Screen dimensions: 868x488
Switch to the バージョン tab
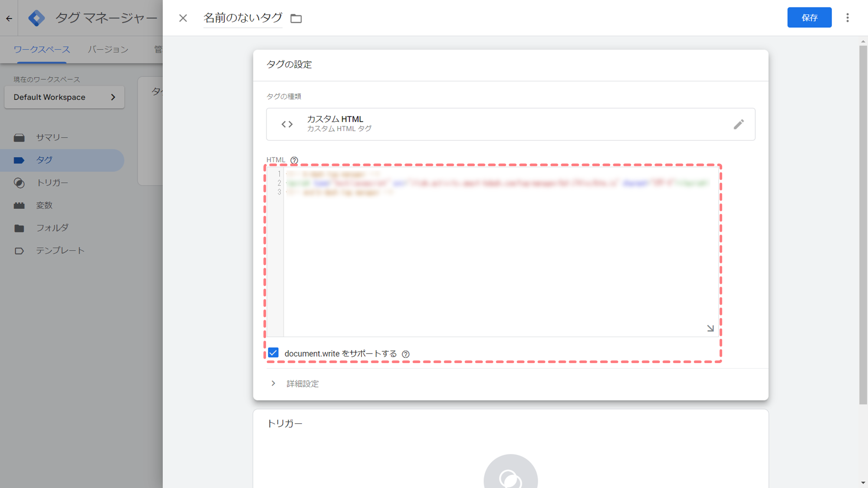click(x=108, y=49)
